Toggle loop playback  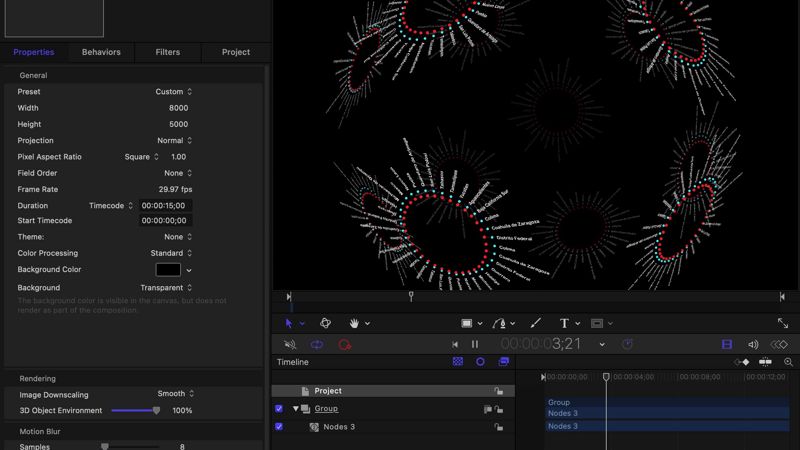317,345
